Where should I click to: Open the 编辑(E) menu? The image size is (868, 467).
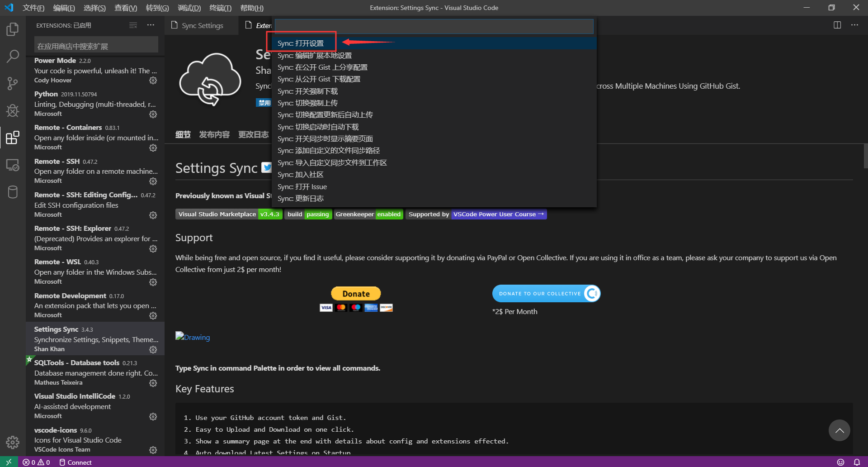click(64, 8)
